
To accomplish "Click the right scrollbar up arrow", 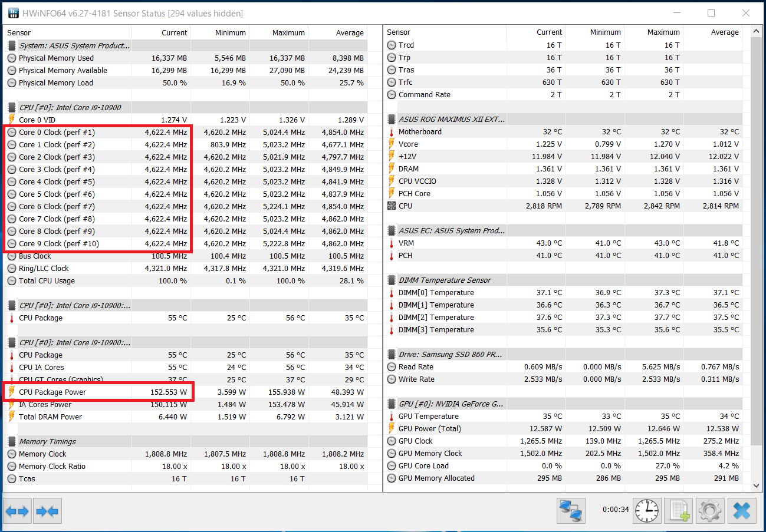I will click(757, 31).
